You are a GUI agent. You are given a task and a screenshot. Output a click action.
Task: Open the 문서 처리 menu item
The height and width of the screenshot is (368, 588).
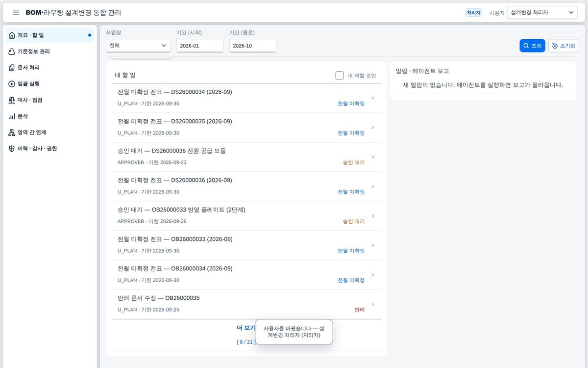(x=50, y=68)
